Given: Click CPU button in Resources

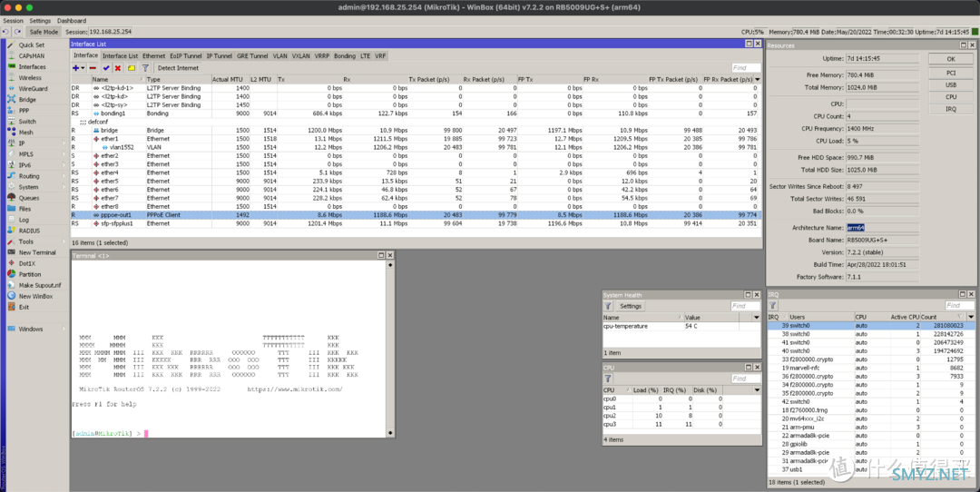Looking at the screenshot, I should pyautogui.click(x=951, y=97).
